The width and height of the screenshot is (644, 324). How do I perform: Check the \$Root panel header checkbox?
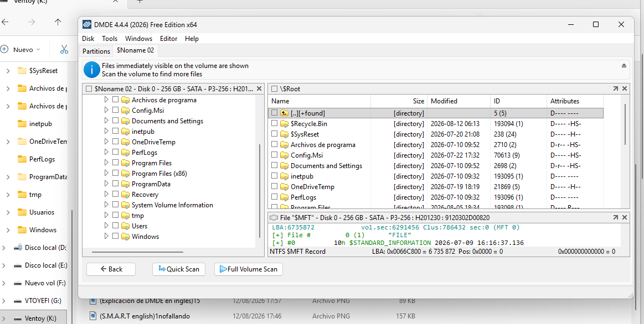coord(274,88)
